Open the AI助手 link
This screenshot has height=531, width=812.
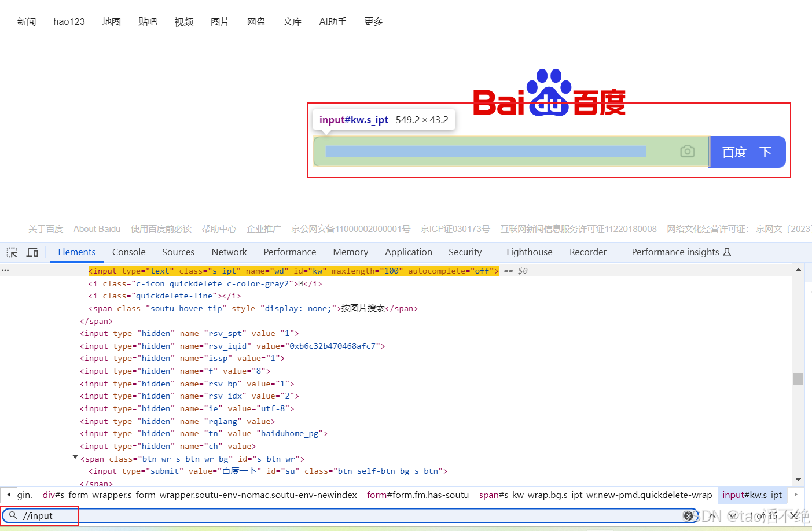tap(333, 21)
